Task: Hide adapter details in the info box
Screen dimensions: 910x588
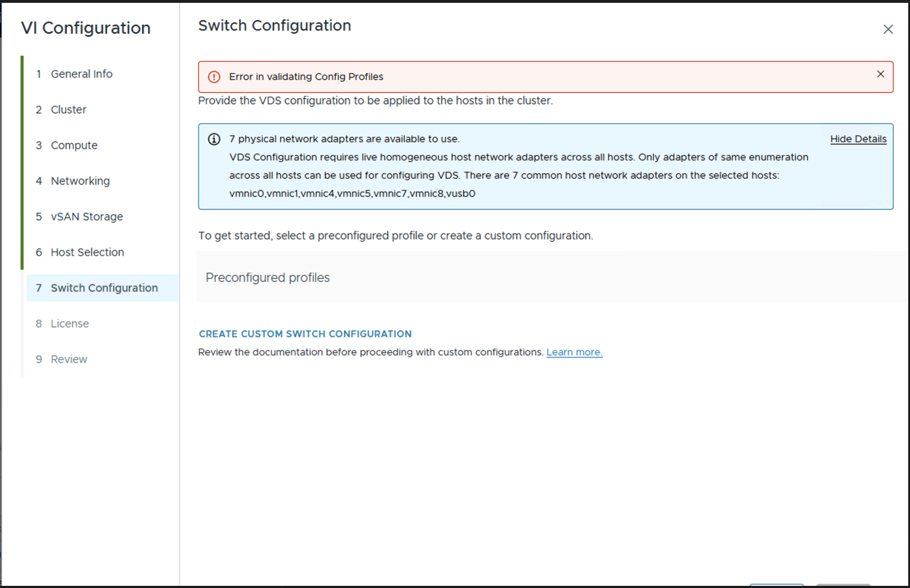Action: click(x=858, y=139)
